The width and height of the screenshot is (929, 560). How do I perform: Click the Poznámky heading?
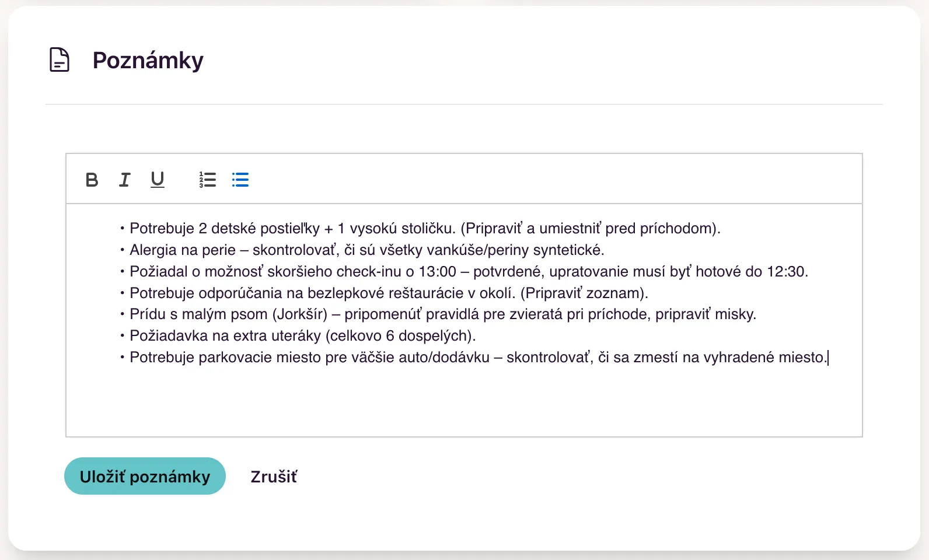point(148,60)
